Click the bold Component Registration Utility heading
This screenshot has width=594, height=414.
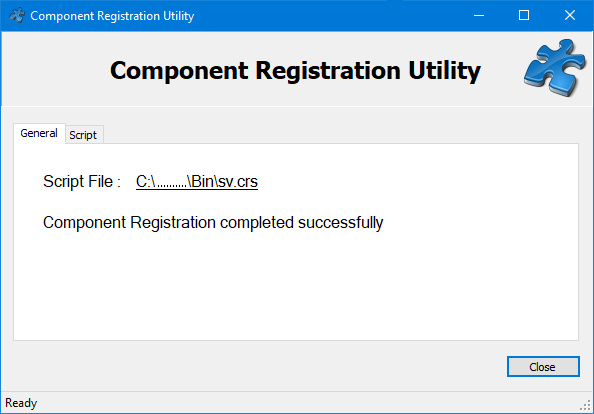tap(295, 70)
